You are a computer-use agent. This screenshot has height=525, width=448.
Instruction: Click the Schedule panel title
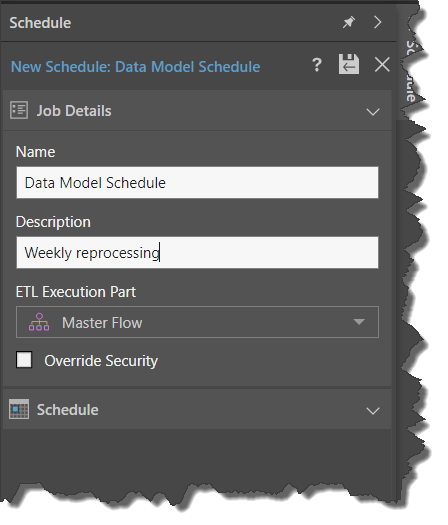pos(40,23)
